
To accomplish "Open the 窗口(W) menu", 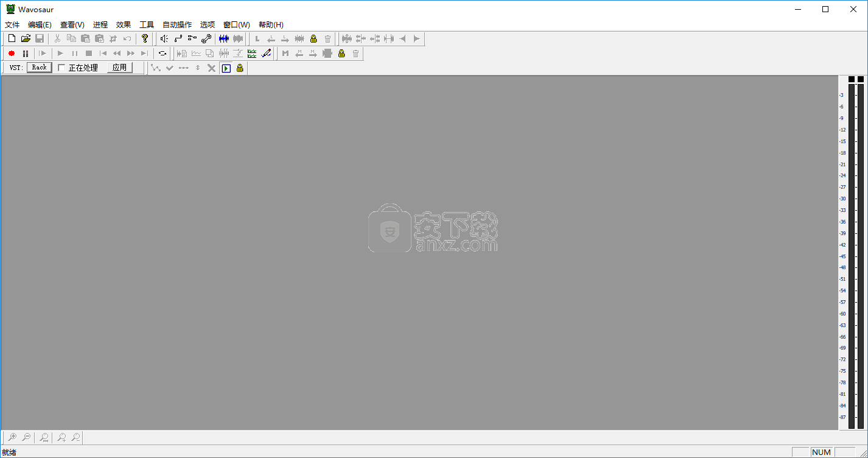I will tap(237, 25).
